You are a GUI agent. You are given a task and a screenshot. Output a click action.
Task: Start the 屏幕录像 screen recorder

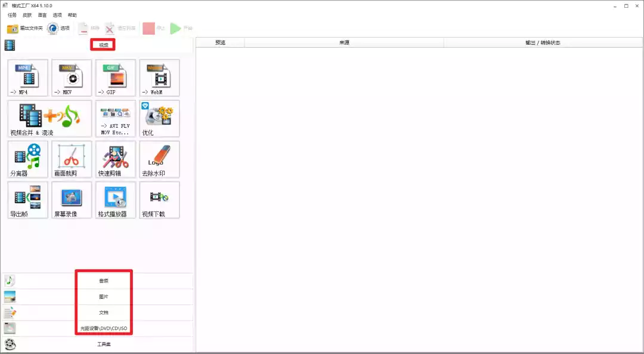click(72, 200)
